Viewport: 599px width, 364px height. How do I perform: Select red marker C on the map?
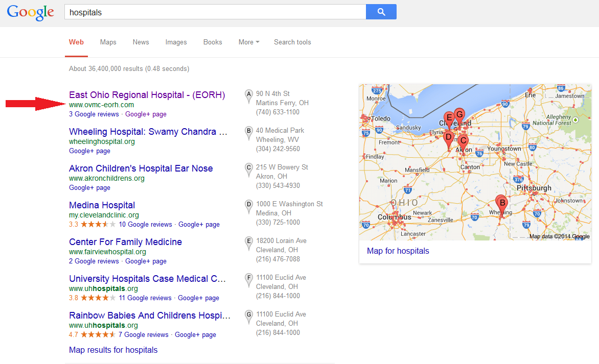coord(463,143)
